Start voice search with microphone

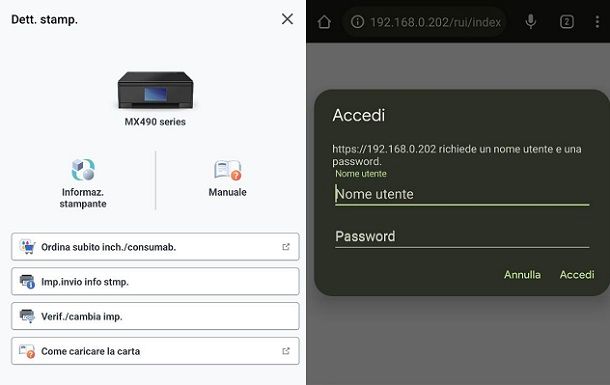[x=531, y=22]
